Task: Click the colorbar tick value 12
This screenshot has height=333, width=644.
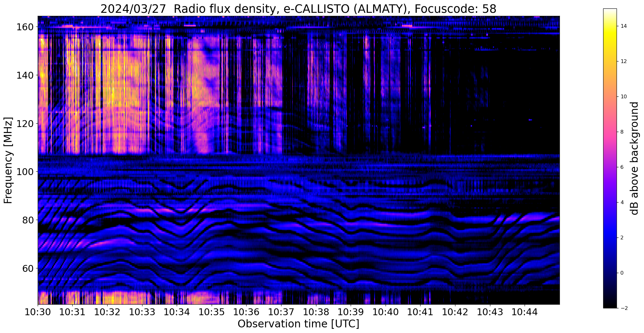Action: [624, 61]
